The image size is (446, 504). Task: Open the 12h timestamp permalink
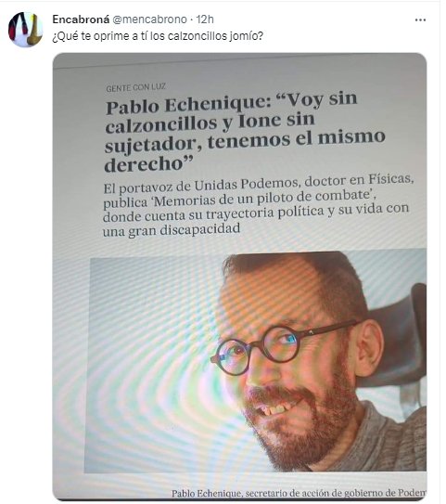pyautogui.click(x=205, y=19)
